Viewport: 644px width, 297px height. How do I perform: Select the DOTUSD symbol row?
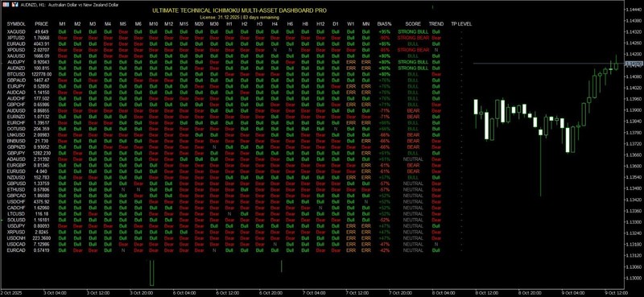[16, 129]
